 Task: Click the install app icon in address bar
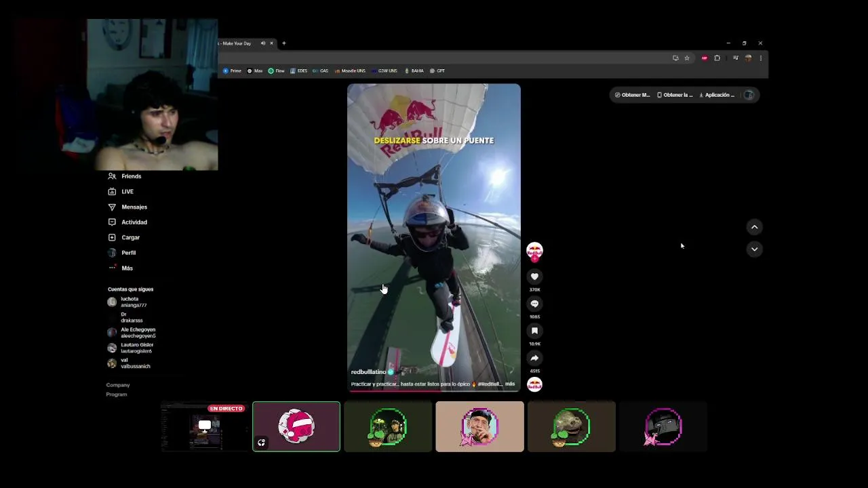(x=675, y=58)
